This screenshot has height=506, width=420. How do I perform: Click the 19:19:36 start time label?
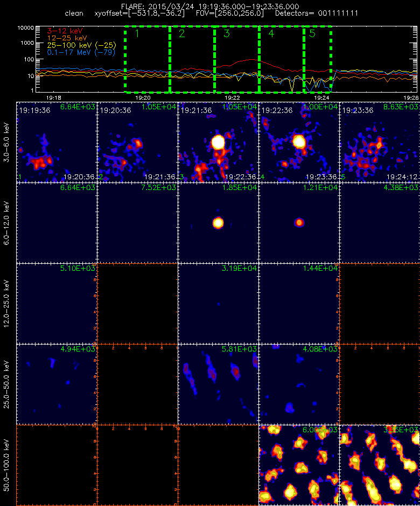(x=35, y=110)
